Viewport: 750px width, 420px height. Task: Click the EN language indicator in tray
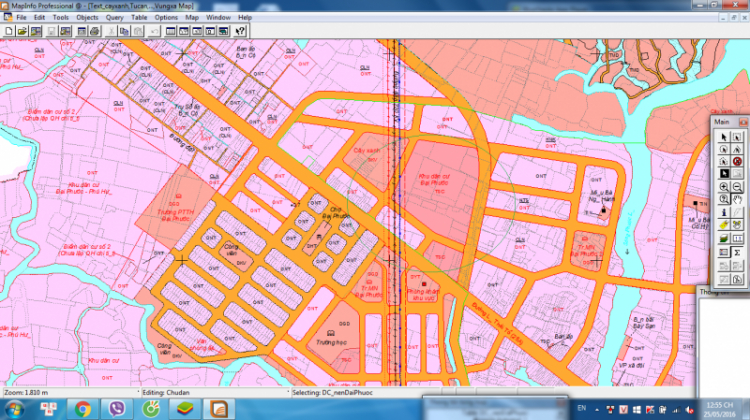582,409
